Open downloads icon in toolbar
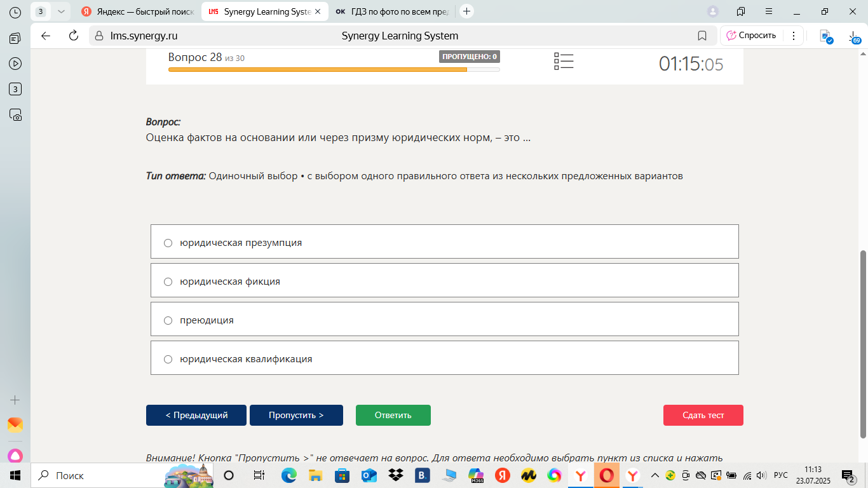 pyautogui.click(x=853, y=36)
